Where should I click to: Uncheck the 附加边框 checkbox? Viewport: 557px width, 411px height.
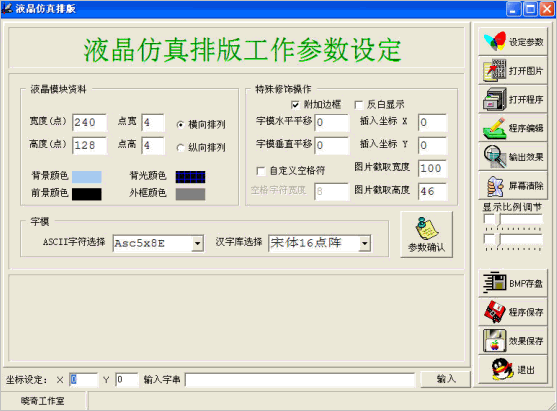pyautogui.click(x=295, y=105)
